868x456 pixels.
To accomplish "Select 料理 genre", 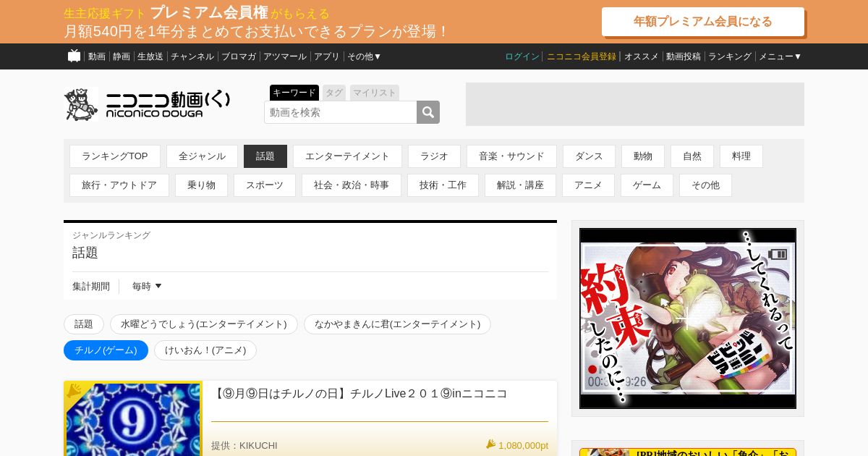I will (x=741, y=156).
